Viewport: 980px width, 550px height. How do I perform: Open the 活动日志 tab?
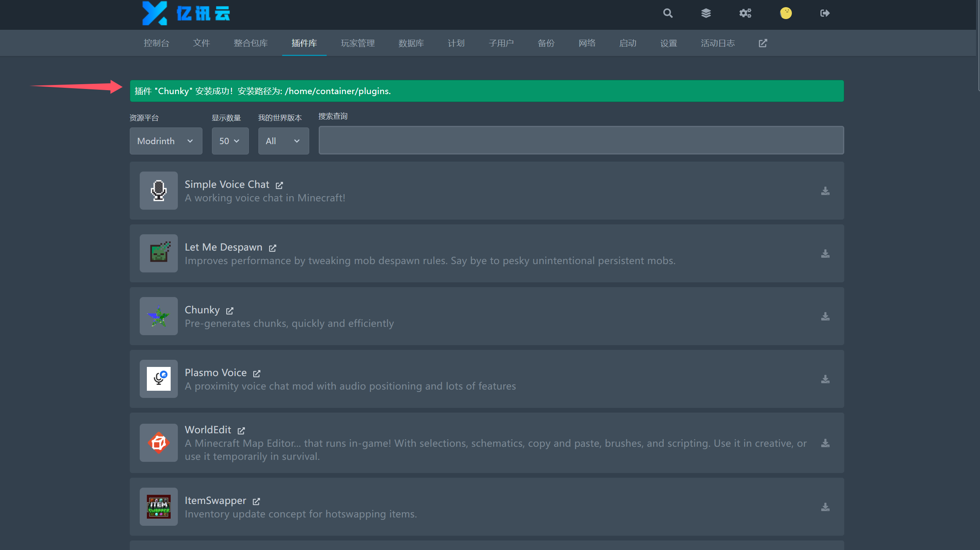click(718, 43)
